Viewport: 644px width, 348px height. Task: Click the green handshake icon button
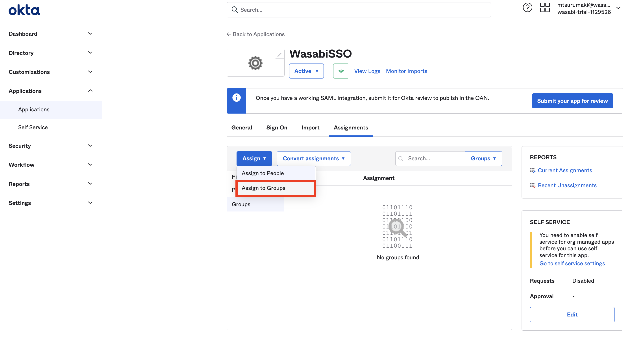point(341,71)
